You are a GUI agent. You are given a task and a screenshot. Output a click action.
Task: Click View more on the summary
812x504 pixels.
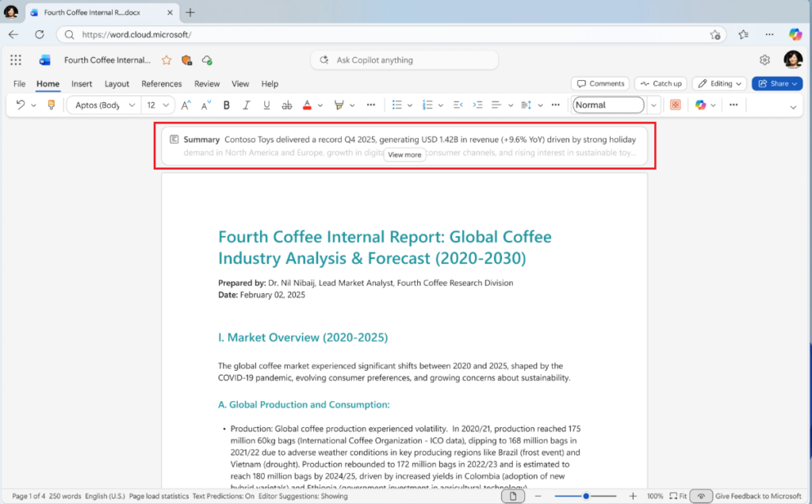(x=404, y=155)
